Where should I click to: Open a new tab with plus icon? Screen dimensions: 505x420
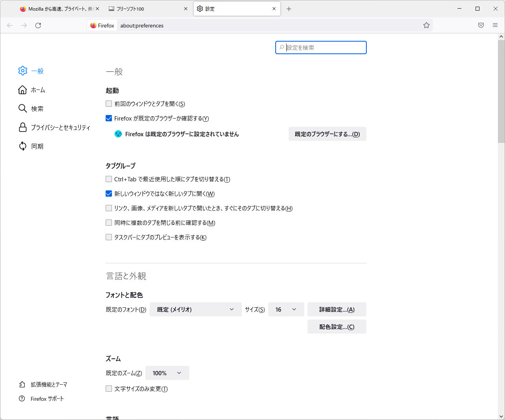click(289, 9)
